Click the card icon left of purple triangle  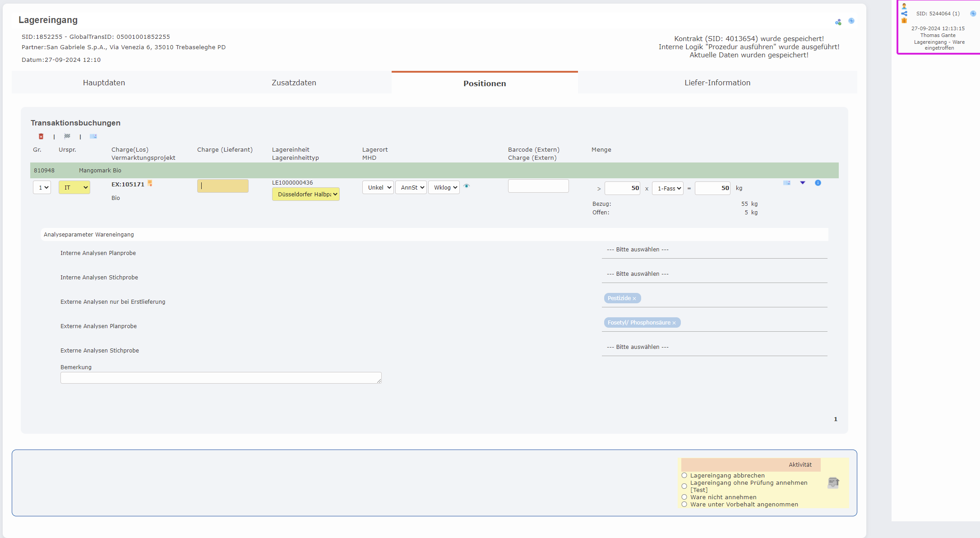(x=787, y=183)
